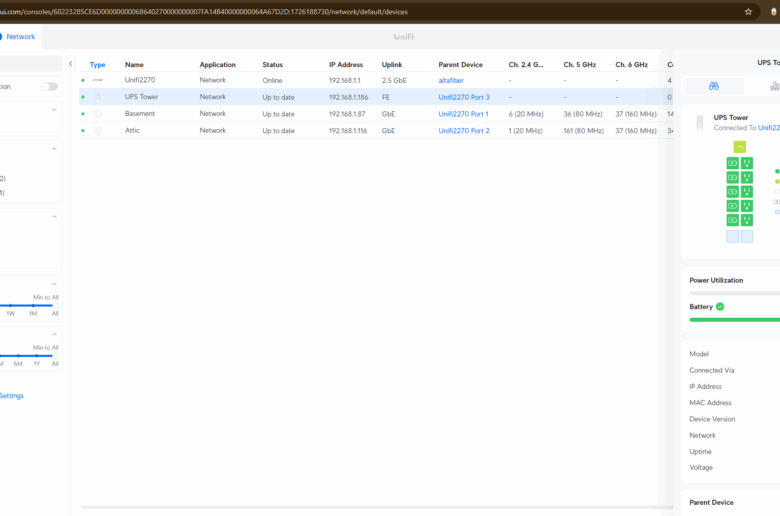Open the altafiber parent device link
The width and height of the screenshot is (780, 516).
pyautogui.click(x=451, y=80)
